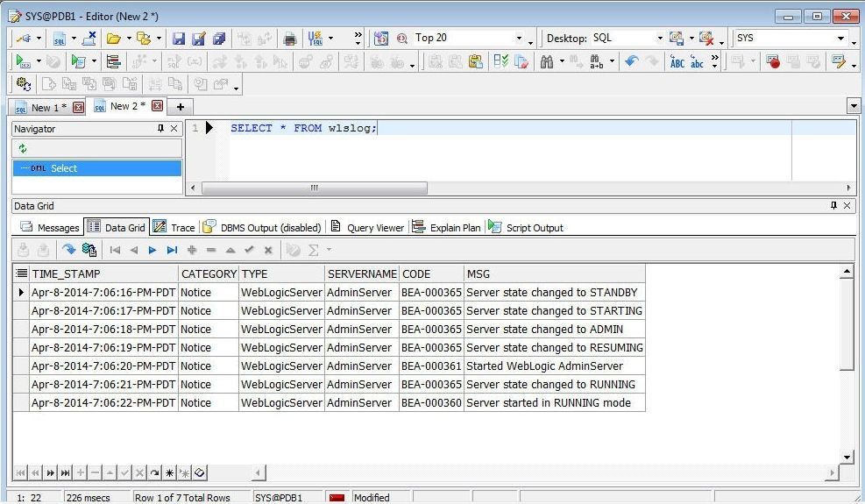Click the data grid vertical scrollbar thumb
The height and width of the screenshot is (504, 865).
tap(847, 324)
